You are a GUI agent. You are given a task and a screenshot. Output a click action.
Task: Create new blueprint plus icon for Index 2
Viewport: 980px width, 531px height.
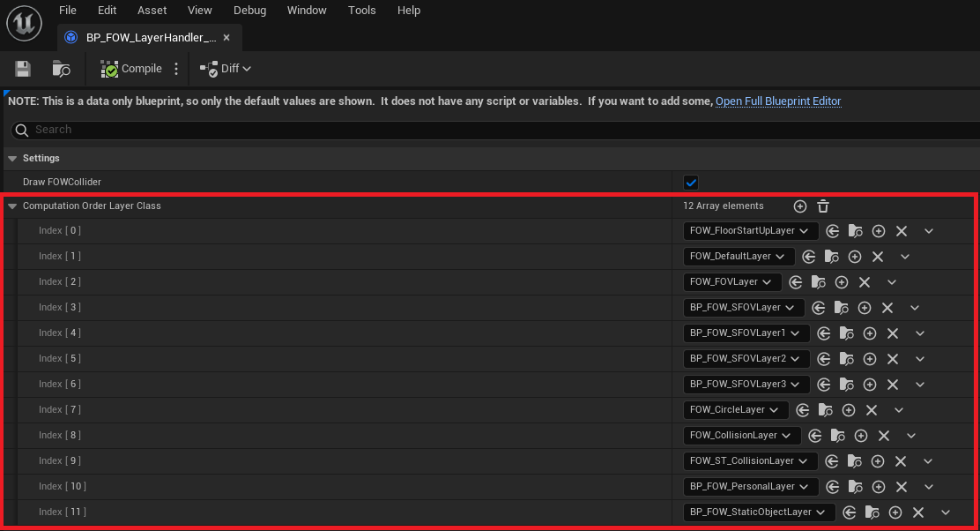tap(842, 282)
